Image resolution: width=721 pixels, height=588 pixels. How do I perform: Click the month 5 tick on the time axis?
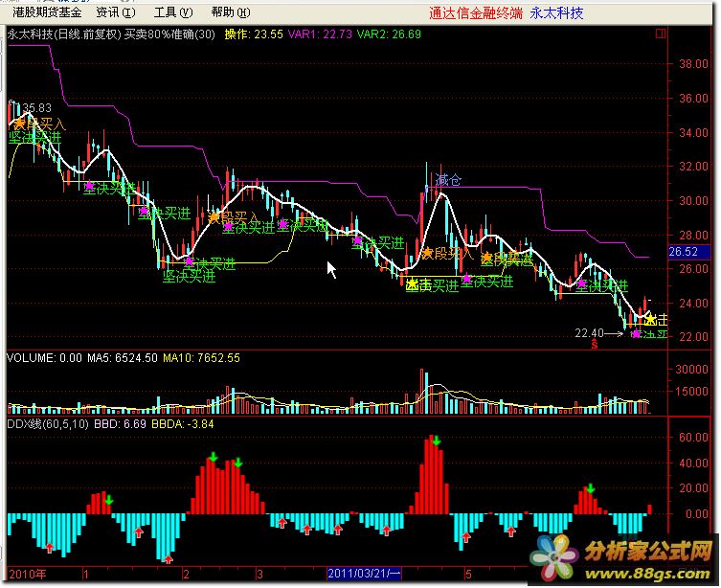[468, 575]
